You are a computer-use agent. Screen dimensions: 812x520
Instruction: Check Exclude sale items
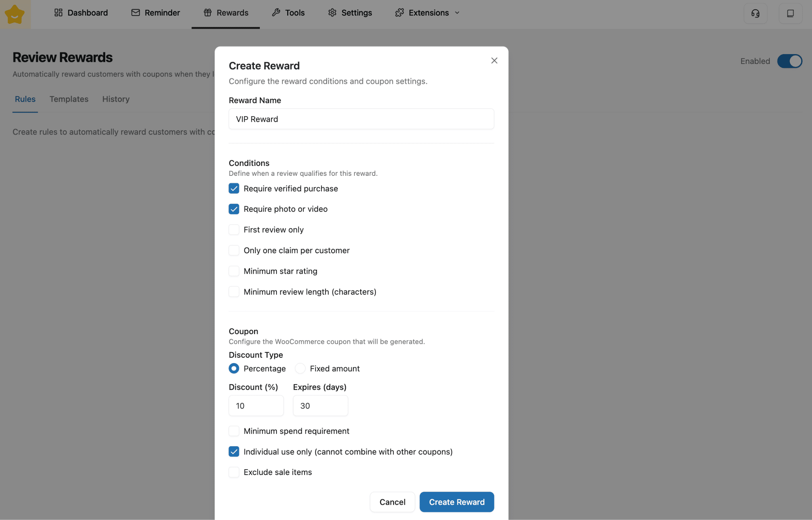[x=234, y=472]
